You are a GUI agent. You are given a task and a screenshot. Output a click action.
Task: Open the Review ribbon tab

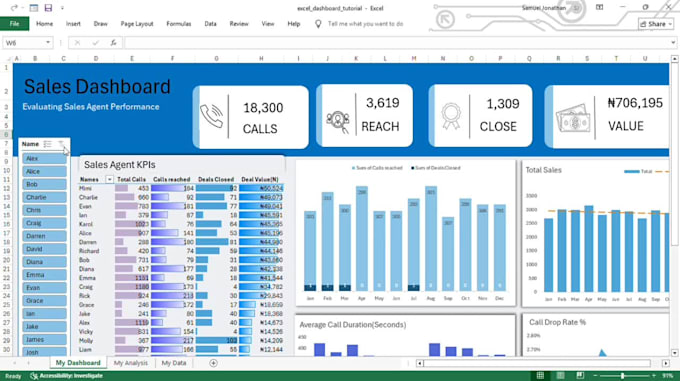click(239, 24)
